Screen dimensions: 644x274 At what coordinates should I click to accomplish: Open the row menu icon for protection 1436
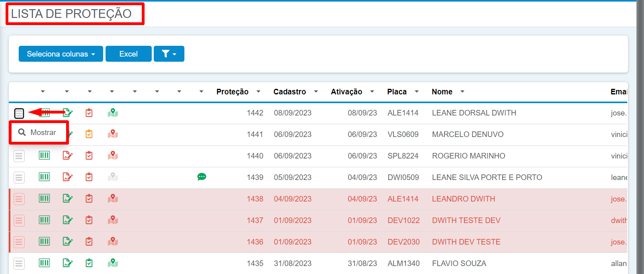(19, 242)
